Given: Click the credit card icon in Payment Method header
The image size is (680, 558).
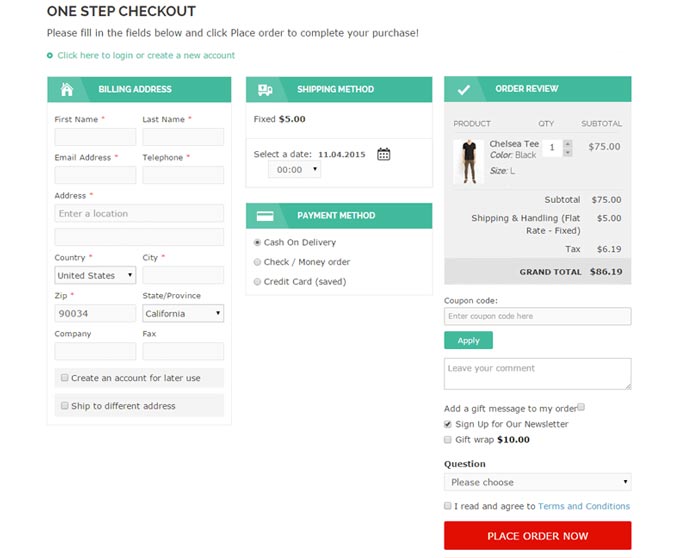Looking at the screenshot, I should point(265,215).
